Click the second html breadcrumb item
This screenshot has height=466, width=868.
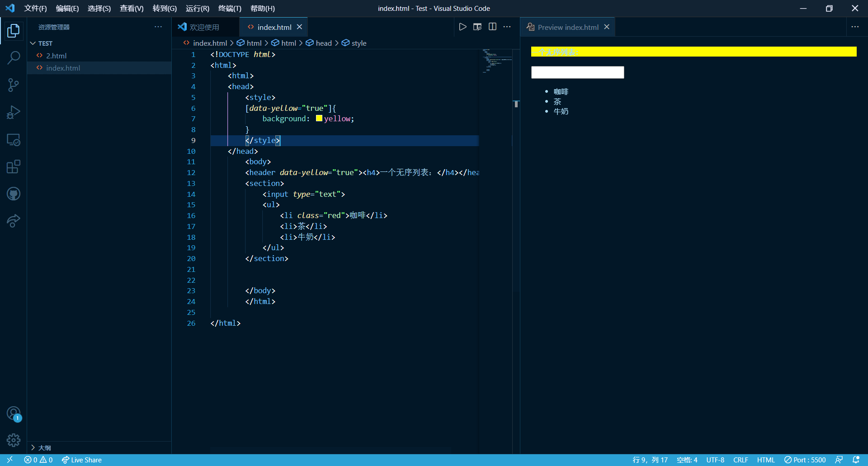coord(284,43)
